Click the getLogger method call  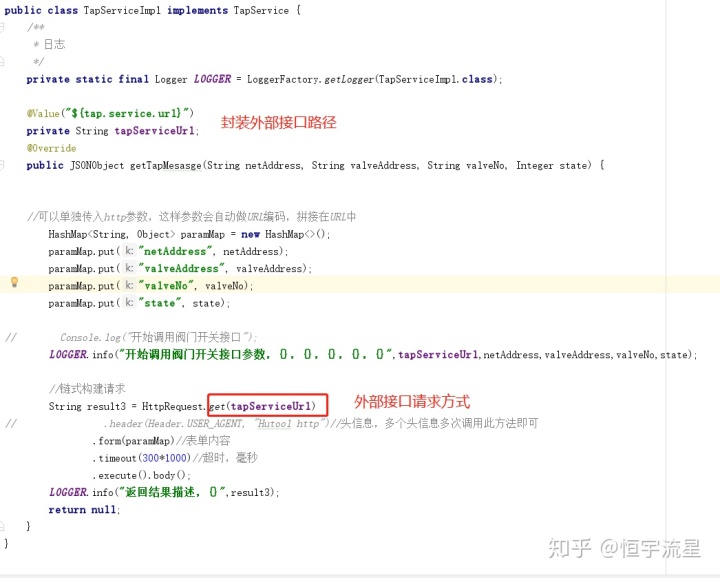[x=349, y=79]
